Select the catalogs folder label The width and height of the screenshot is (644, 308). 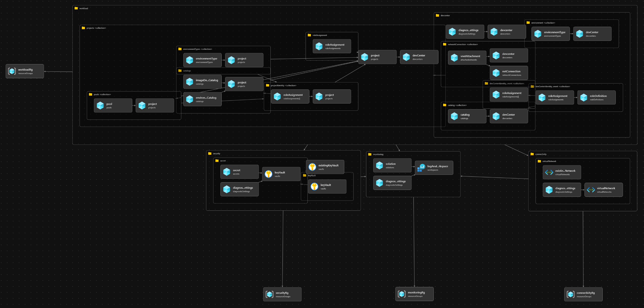coord(187,71)
